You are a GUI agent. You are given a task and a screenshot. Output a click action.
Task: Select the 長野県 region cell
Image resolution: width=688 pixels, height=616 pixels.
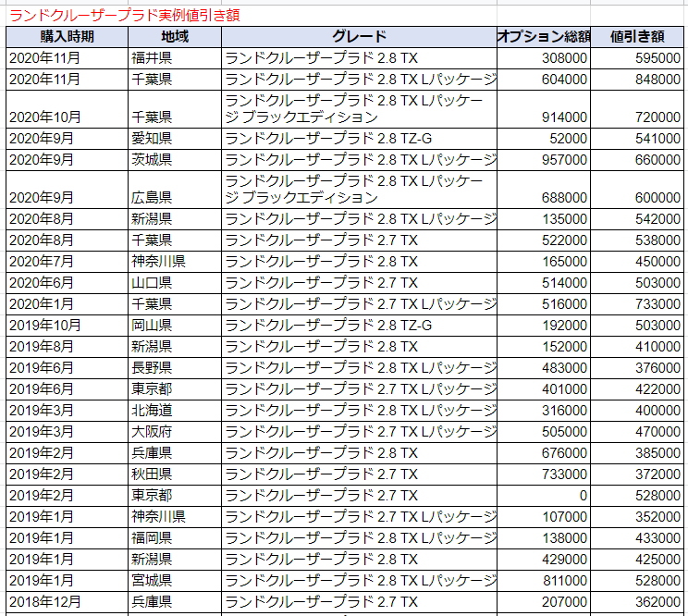[175, 368]
